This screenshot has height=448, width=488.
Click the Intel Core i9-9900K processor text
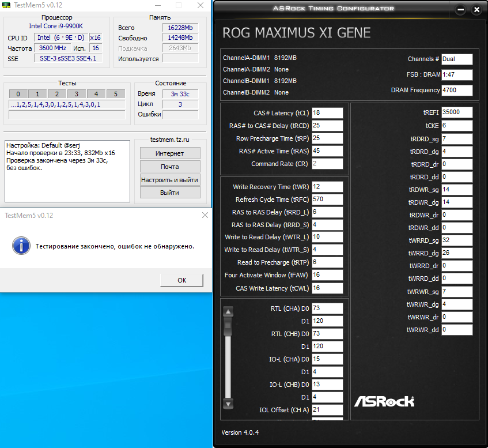click(x=56, y=26)
